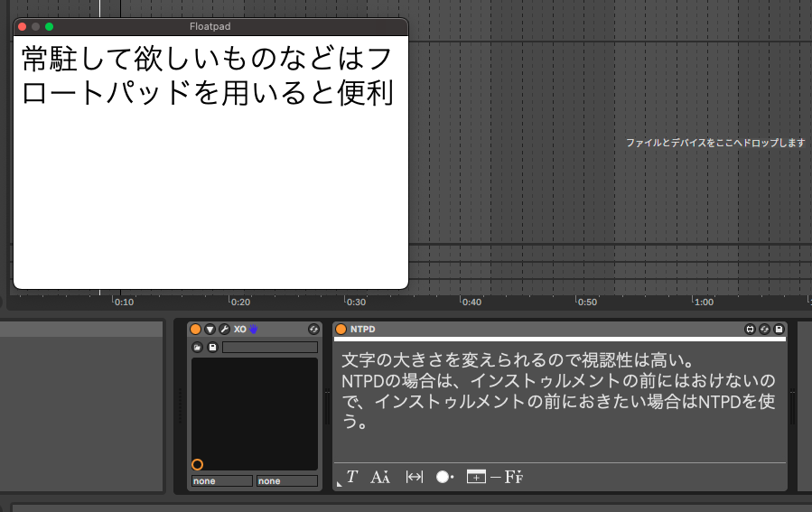The image size is (812, 512).
Task: Click the font size AA icon in NTPD
Action: [x=379, y=477]
